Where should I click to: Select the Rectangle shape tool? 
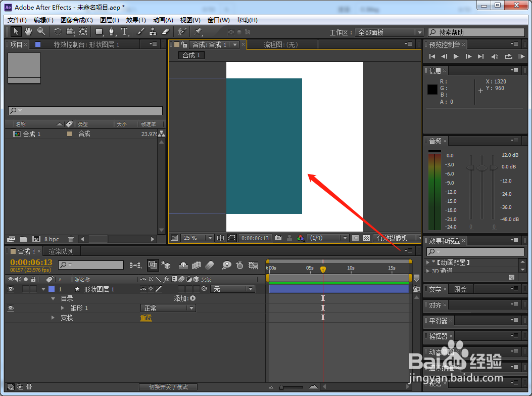tap(99, 32)
